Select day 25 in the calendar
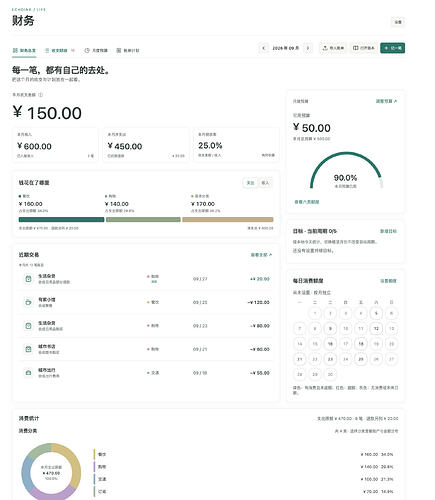 pyautogui.click(x=361, y=359)
